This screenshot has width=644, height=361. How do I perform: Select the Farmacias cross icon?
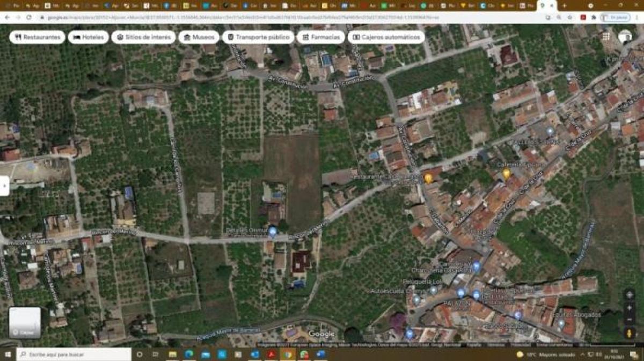[x=305, y=38]
